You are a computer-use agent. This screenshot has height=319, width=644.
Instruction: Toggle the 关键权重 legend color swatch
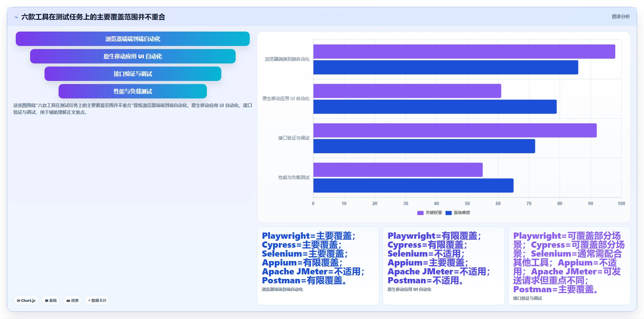(x=420, y=213)
